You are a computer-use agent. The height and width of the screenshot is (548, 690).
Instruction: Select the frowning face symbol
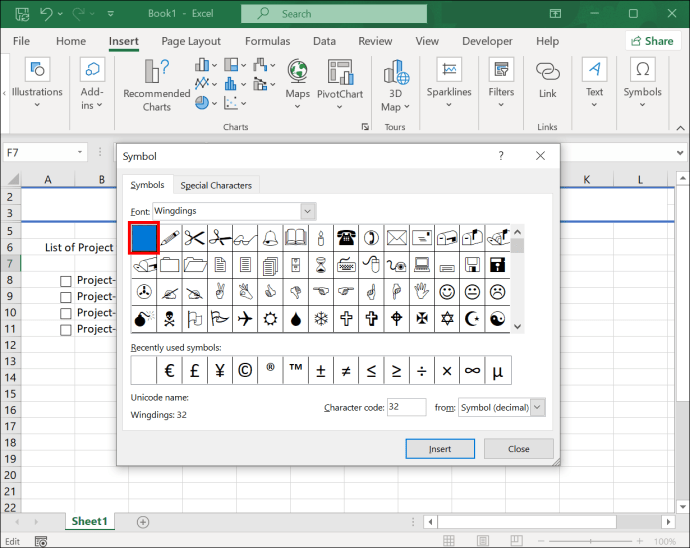tap(498, 292)
